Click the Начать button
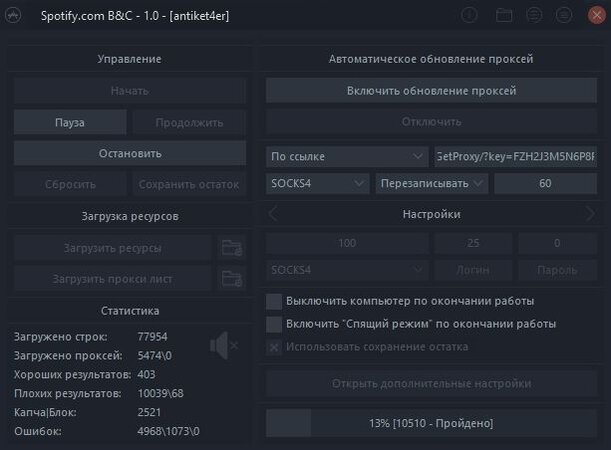The image size is (611, 450). [x=130, y=91]
